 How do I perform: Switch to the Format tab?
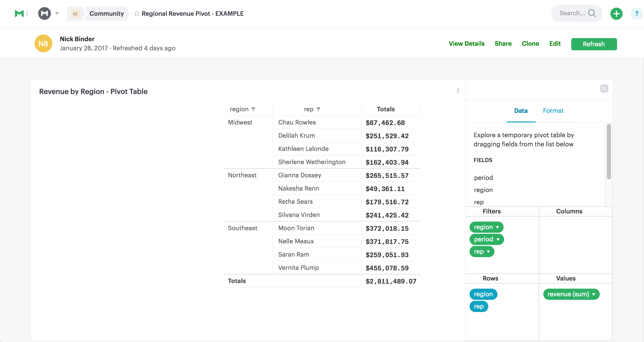click(553, 111)
